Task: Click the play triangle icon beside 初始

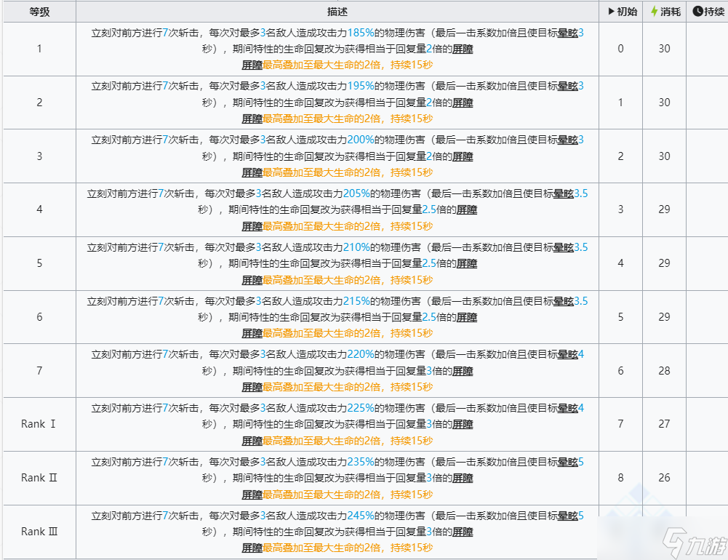Action: (x=612, y=12)
